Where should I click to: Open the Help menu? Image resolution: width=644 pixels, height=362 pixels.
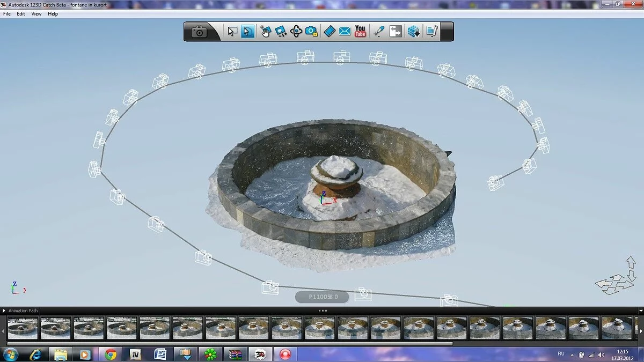52,13
